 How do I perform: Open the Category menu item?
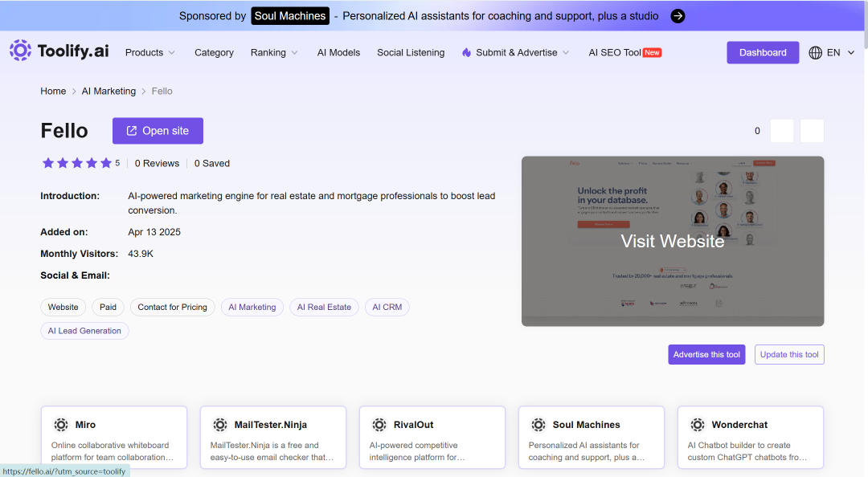[215, 52]
